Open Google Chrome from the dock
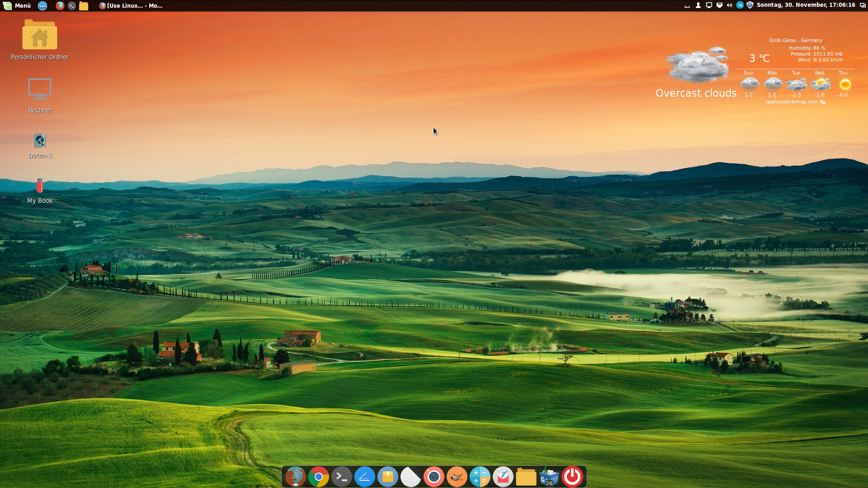 (319, 477)
